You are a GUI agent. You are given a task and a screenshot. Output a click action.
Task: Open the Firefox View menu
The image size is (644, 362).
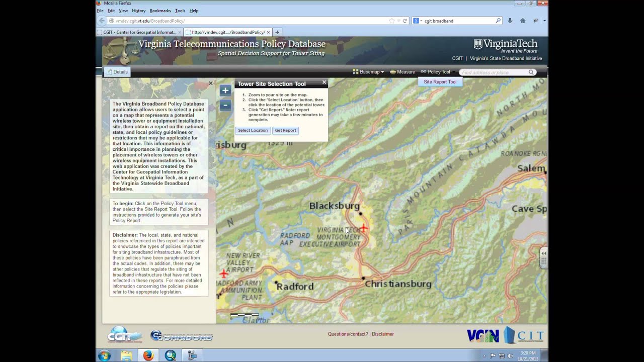click(123, 11)
